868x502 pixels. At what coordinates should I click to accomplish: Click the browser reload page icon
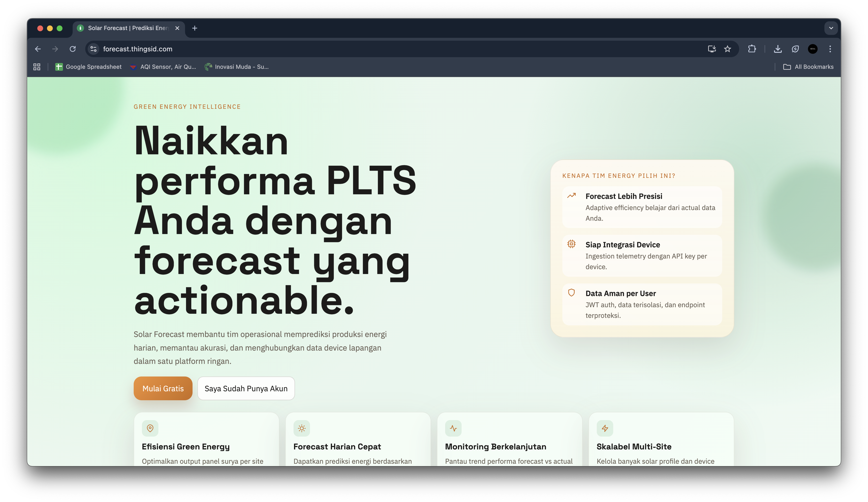click(73, 49)
